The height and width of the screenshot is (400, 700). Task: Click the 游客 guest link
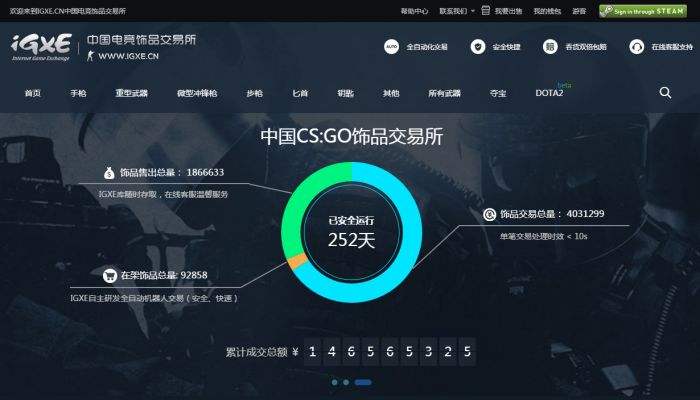tap(579, 11)
